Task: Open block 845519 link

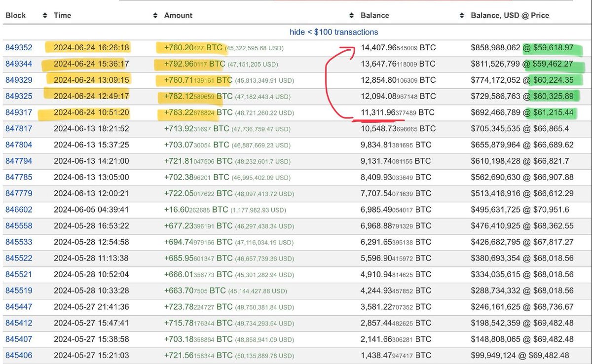Action: tap(19, 291)
